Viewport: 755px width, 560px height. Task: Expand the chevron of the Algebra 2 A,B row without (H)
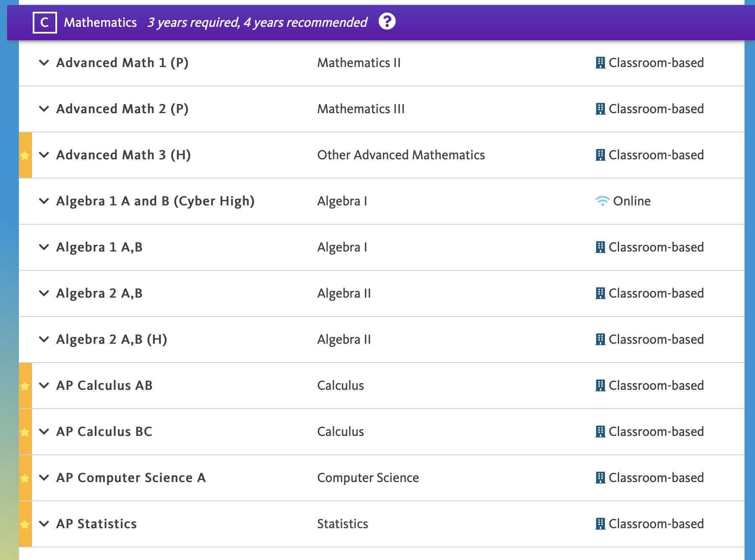[44, 293]
